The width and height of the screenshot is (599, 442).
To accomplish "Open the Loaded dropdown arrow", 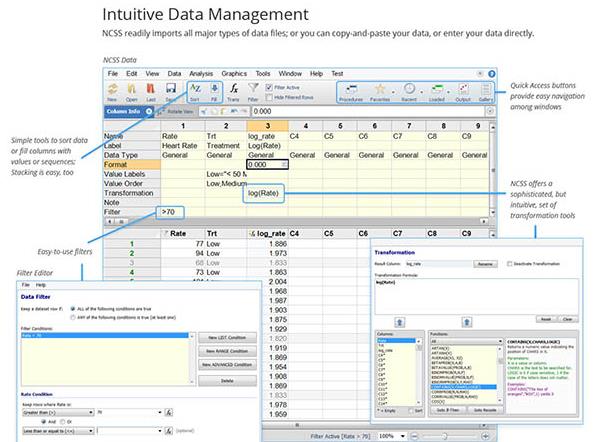I will (x=448, y=92).
